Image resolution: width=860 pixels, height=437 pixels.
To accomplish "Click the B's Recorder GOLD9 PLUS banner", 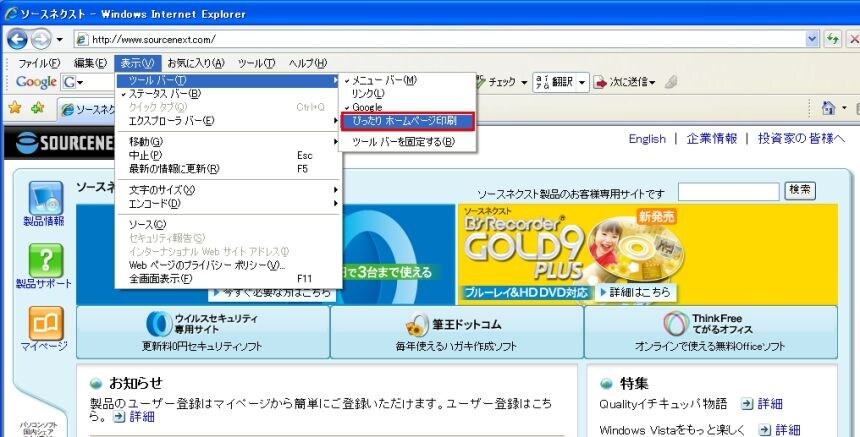I will point(647,254).
